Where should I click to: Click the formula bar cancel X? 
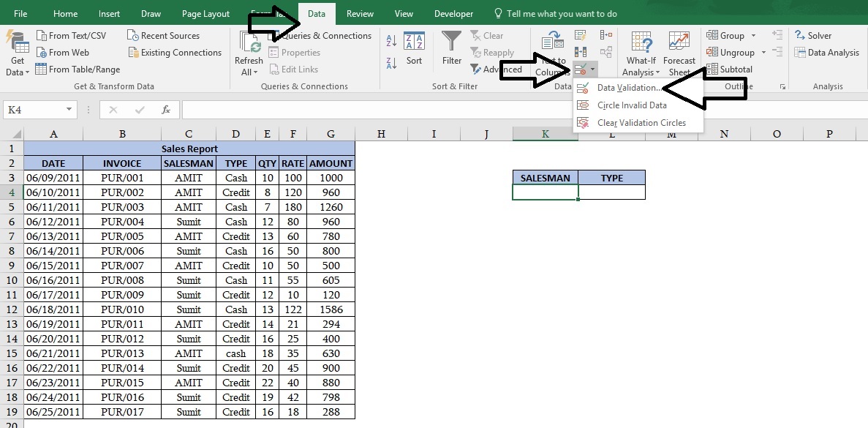click(x=113, y=110)
